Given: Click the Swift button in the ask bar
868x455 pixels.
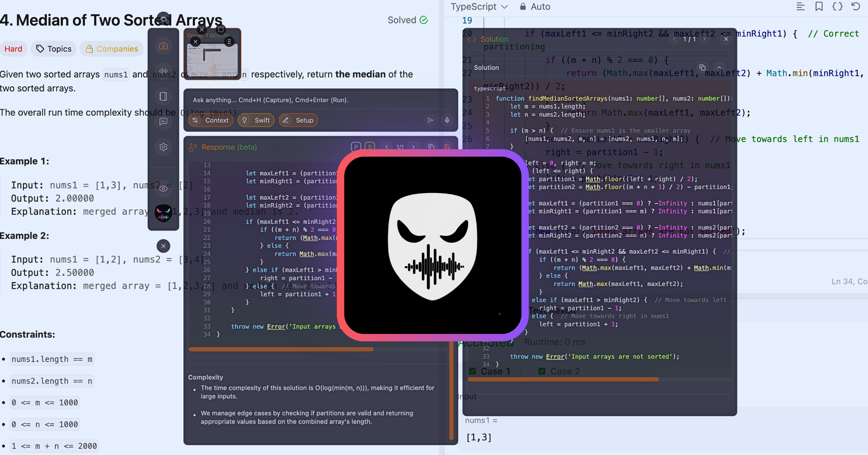Looking at the screenshot, I should 256,120.
